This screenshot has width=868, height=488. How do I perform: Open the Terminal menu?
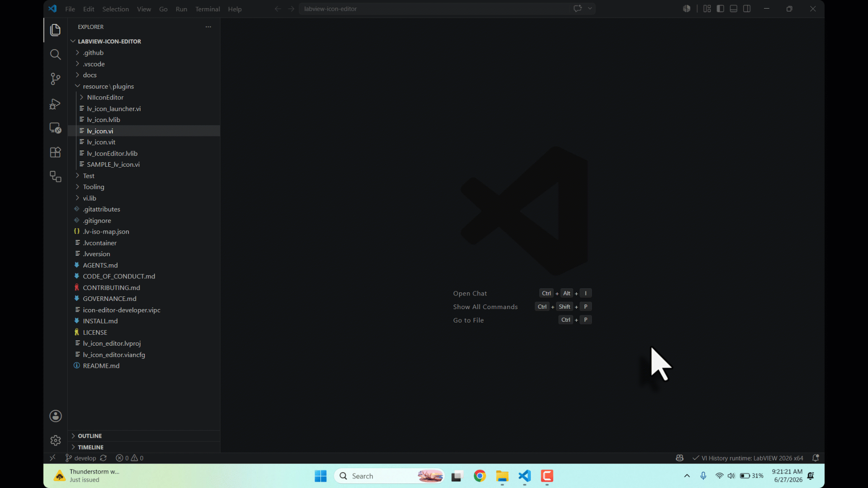point(208,9)
